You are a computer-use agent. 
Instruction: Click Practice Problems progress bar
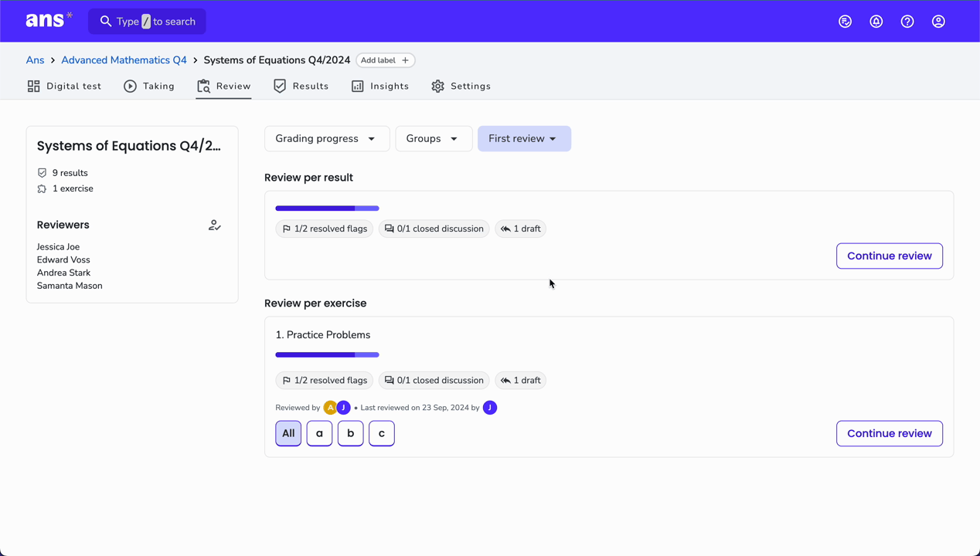(327, 355)
